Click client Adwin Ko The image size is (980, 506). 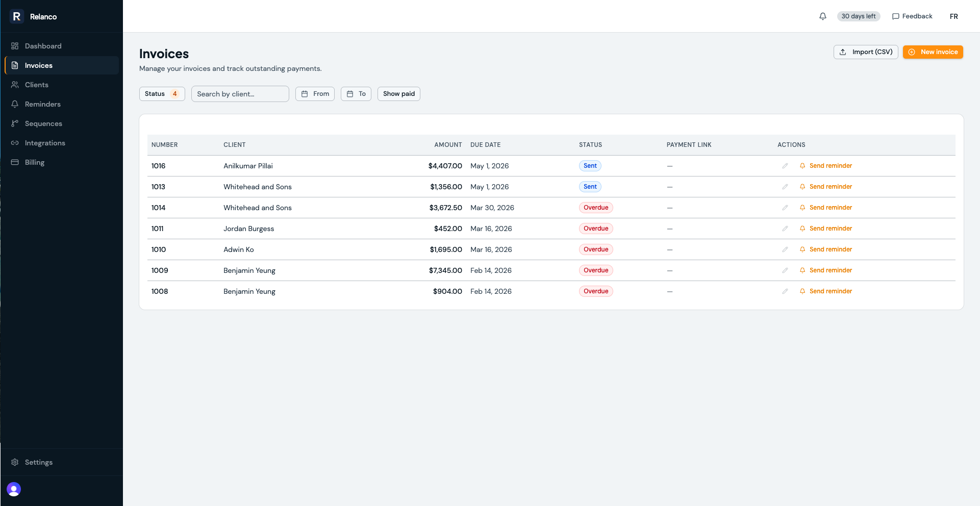(238, 249)
